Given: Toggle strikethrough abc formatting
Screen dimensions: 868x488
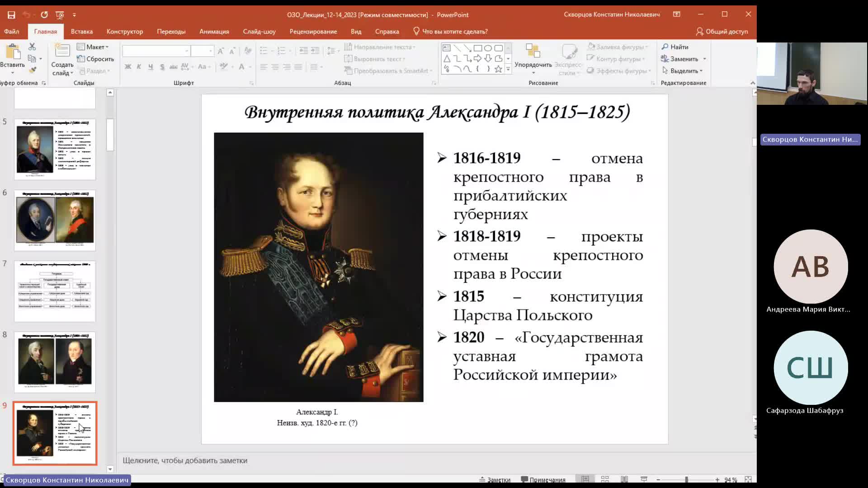Looking at the screenshot, I should tap(173, 67).
